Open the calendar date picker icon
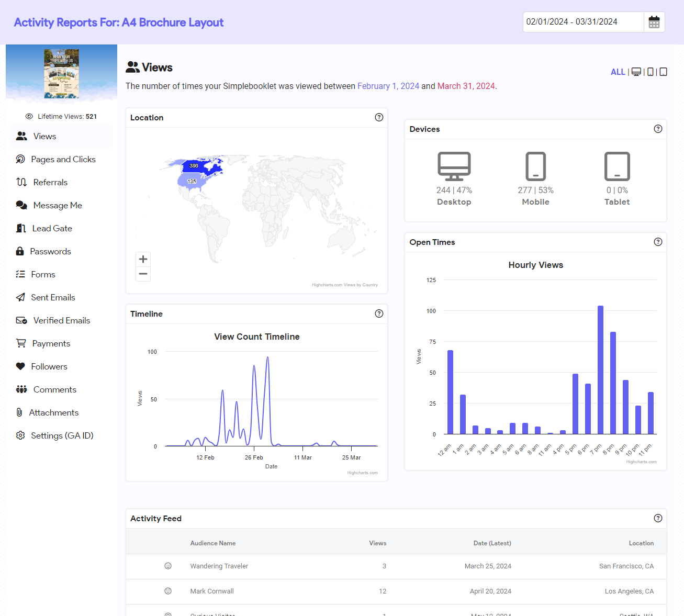 654,22
